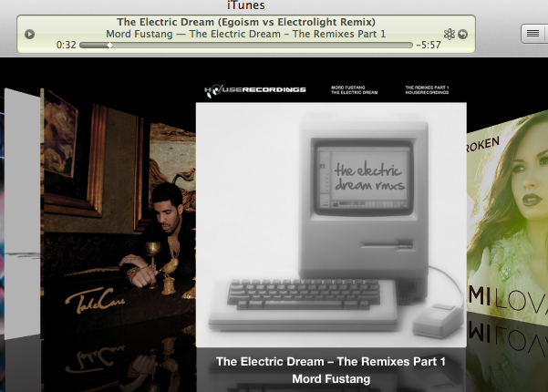Select the blank gray album cover
The image size is (548, 392).
[22, 214]
